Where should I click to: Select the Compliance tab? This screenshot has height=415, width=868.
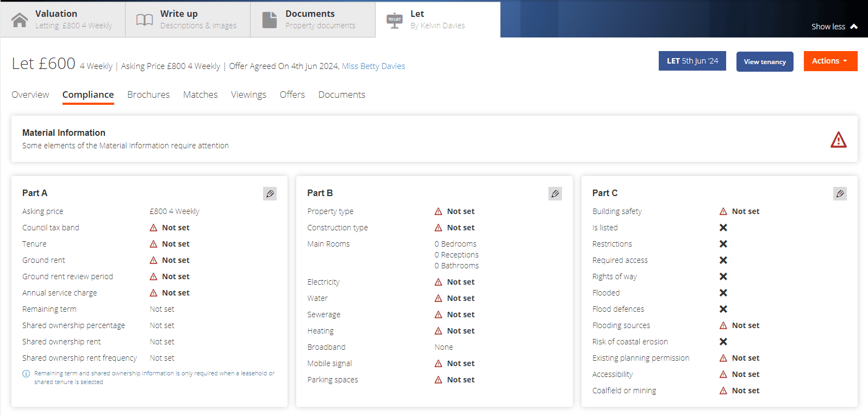click(88, 95)
